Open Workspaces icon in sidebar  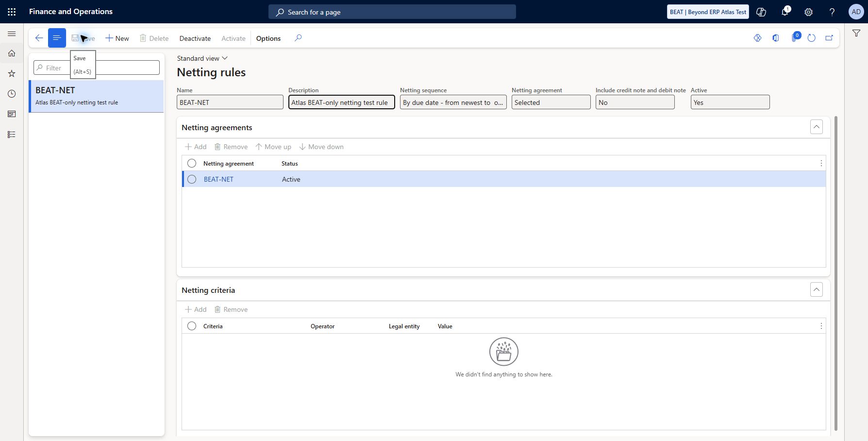[x=12, y=114]
